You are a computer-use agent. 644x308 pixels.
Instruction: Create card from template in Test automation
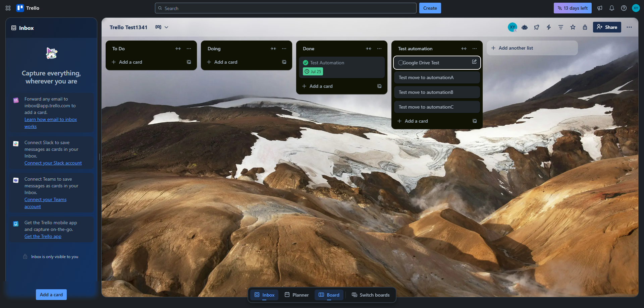coord(475,121)
